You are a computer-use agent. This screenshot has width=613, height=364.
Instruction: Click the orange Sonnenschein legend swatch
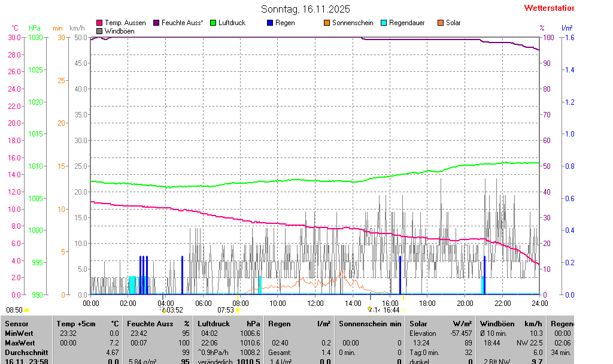tap(327, 23)
